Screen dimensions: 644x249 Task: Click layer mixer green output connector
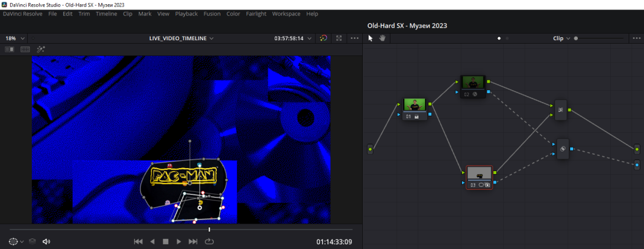tap(570, 110)
